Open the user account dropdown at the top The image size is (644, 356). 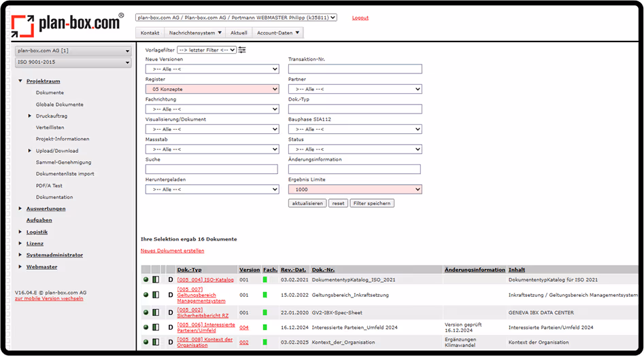point(236,18)
